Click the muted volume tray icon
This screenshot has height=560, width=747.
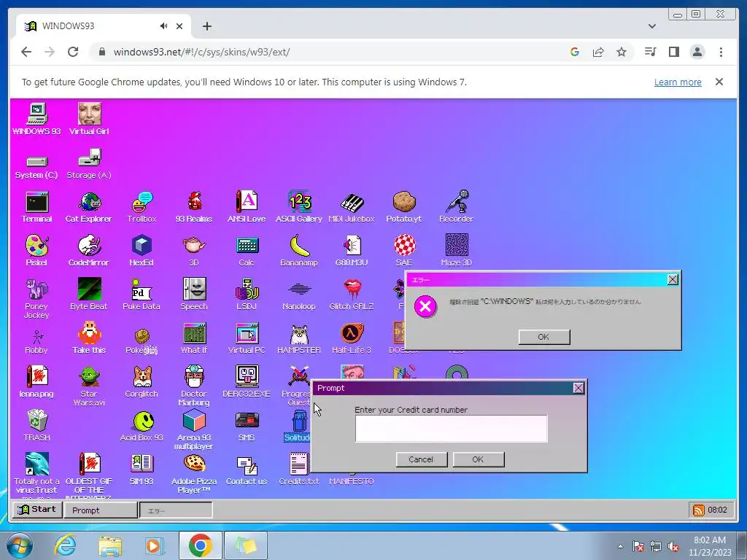click(673, 547)
